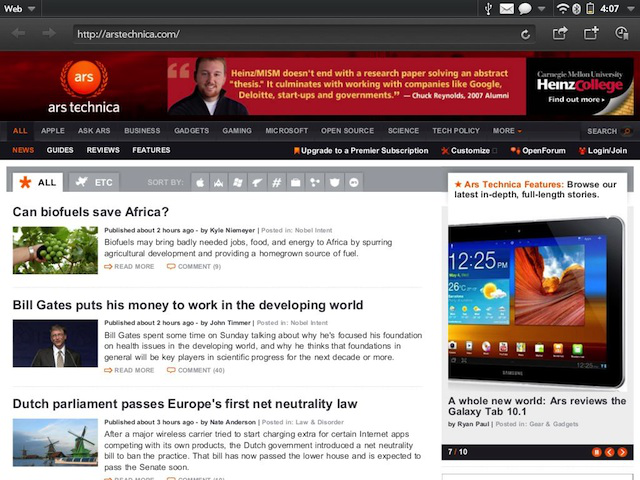
Task: Open the SCIENCE section
Action: (x=403, y=131)
